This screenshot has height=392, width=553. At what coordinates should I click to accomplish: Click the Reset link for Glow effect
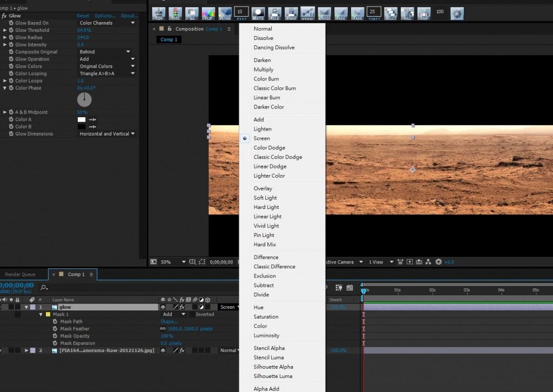tap(83, 16)
